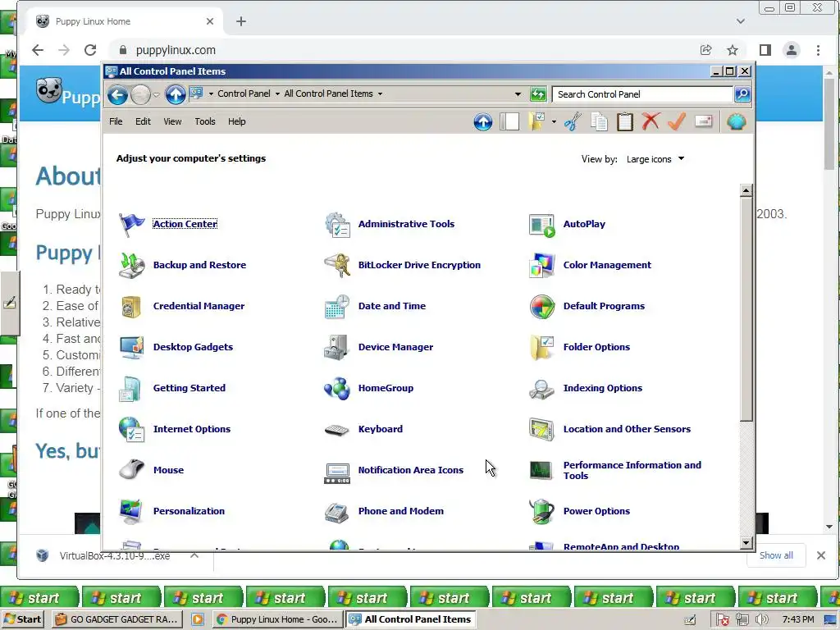Expand the folder views toolbar dropdown arrow
840x630 pixels.
click(554, 122)
